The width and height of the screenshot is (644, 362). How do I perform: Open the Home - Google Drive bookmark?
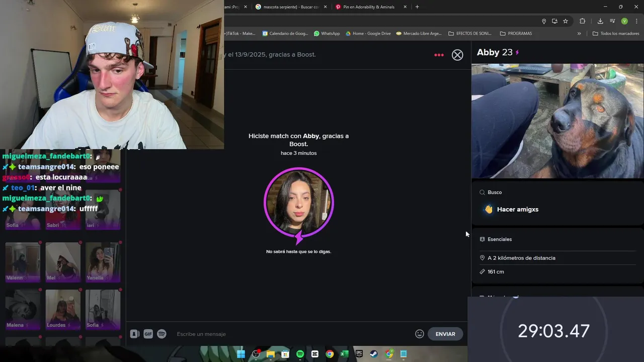tap(368, 34)
